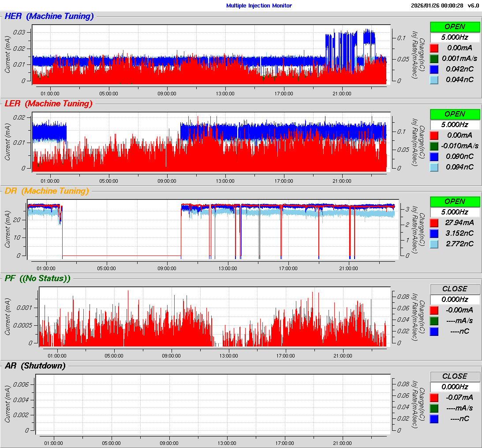Click the Multiple Injection Monitor title
The image size is (482, 448).
click(x=259, y=6)
